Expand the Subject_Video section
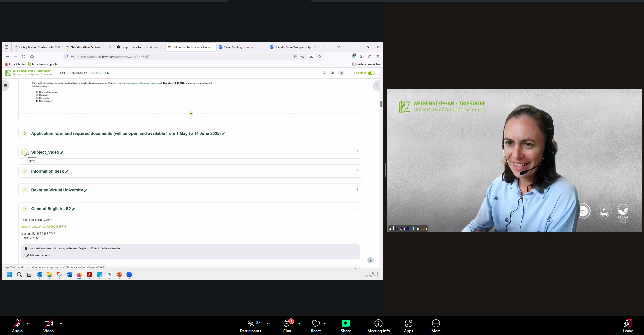Image resolution: width=644 pixels, height=335 pixels. pos(25,152)
